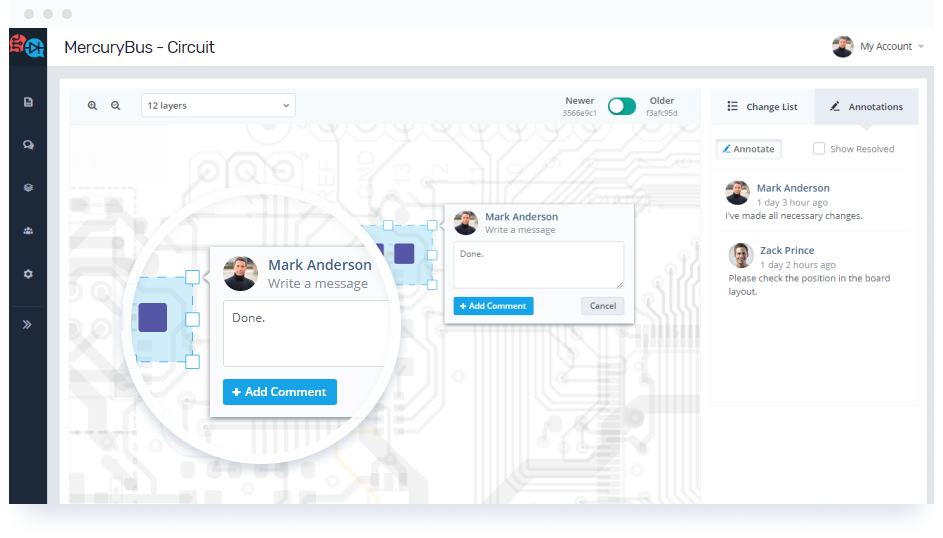Select the layers stack icon in sidebar

28,188
